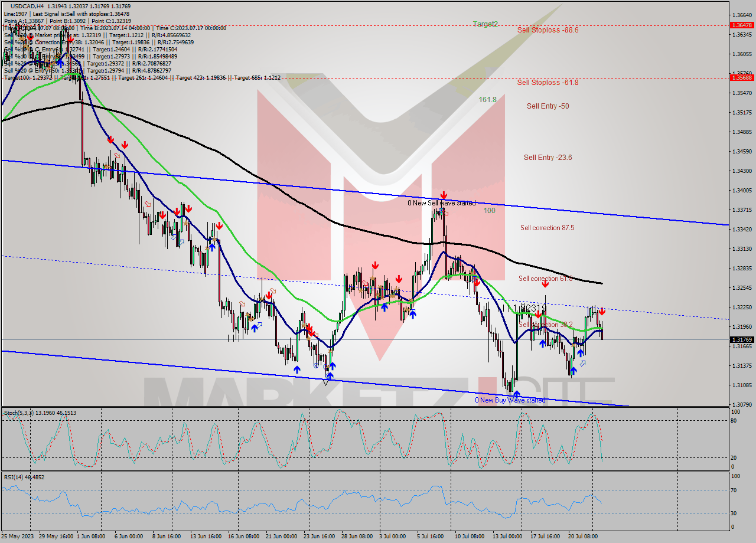Click the 1.34005 price axis value
Image resolution: width=756 pixels, height=543 pixels.
(x=741, y=190)
